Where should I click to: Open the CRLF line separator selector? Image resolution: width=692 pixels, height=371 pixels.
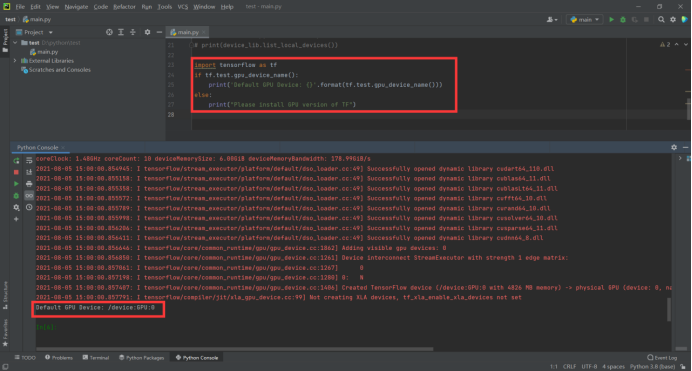click(569, 367)
